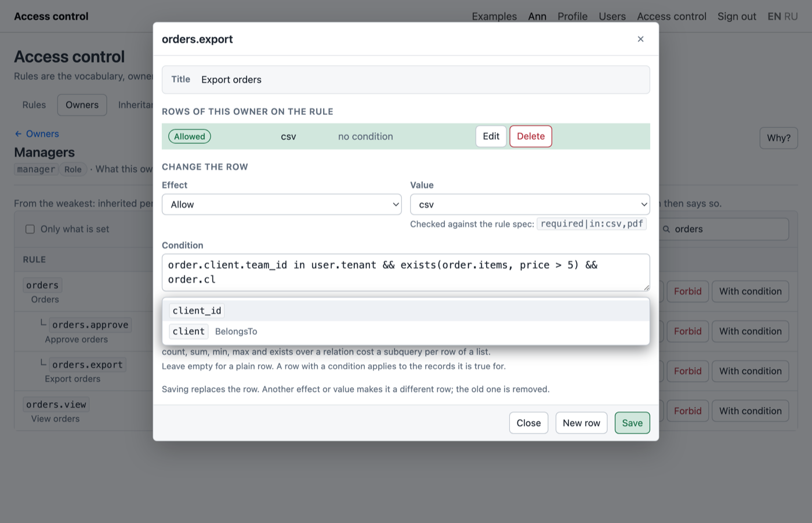Switch to the Rules tab
The image size is (812, 523).
coord(34,105)
